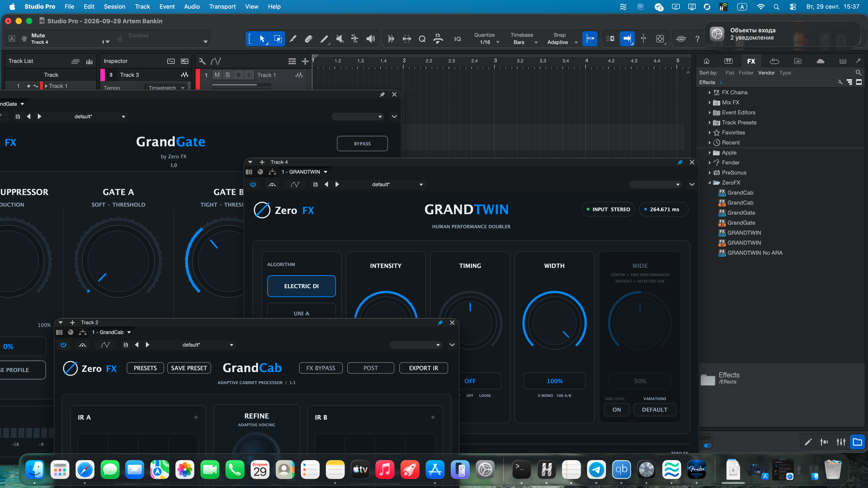
Task: Open the browser Loops tab icon
Action: pos(774,61)
